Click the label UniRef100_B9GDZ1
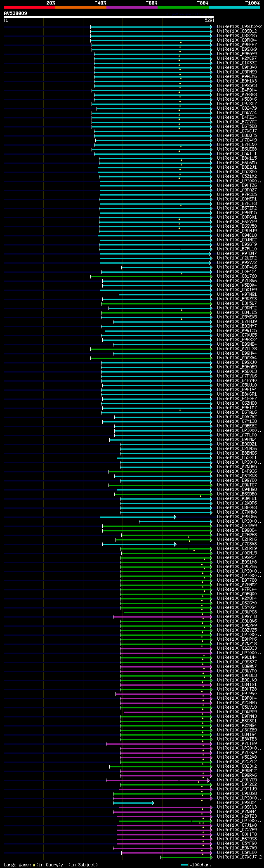This screenshot has width=264, height=868. click(x=237, y=444)
